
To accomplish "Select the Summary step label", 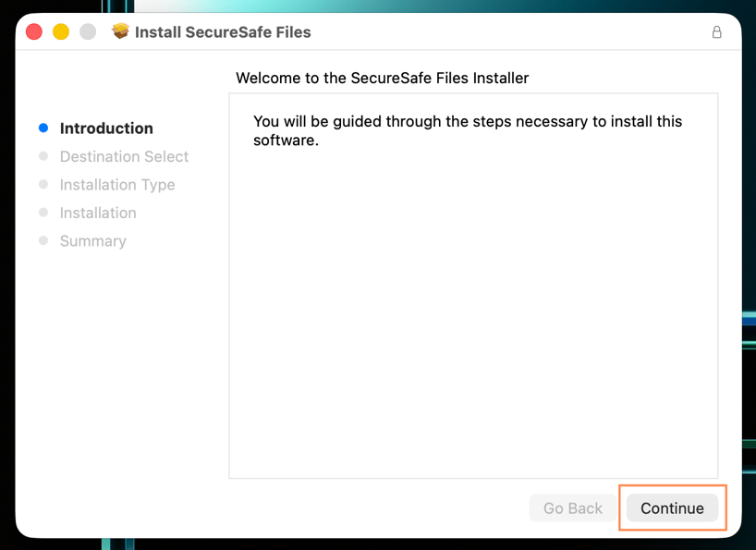I will pyautogui.click(x=93, y=240).
